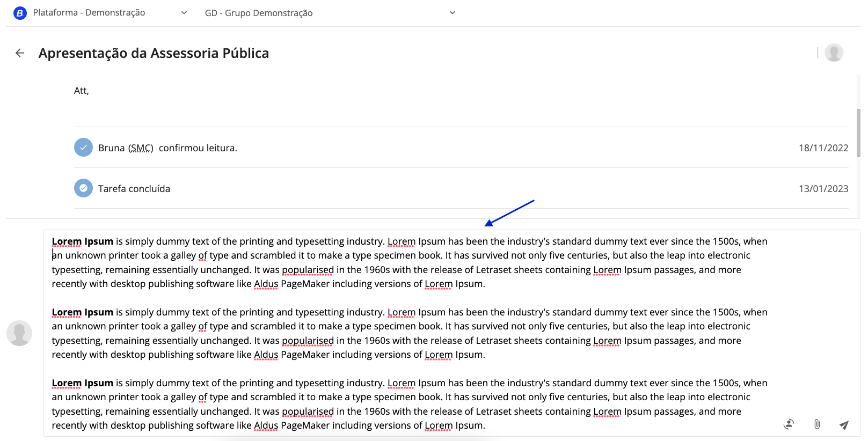This screenshot has width=868, height=441.
Task: Click the check icon beside Tarefa concluída
Action: pos(83,188)
